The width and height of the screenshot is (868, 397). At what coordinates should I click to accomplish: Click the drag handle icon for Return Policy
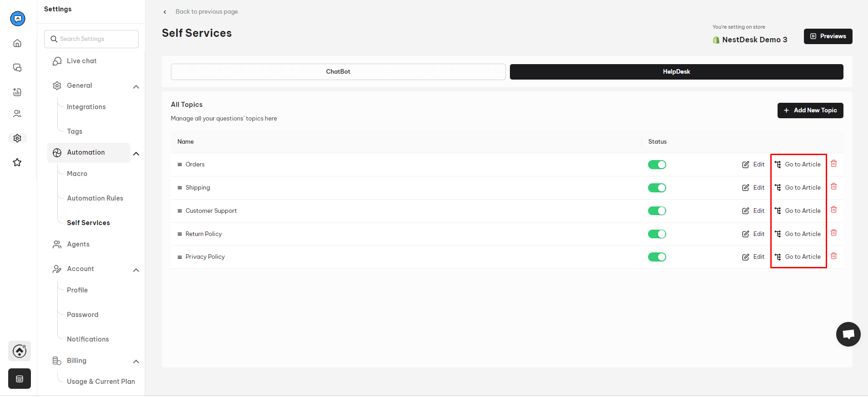180,234
